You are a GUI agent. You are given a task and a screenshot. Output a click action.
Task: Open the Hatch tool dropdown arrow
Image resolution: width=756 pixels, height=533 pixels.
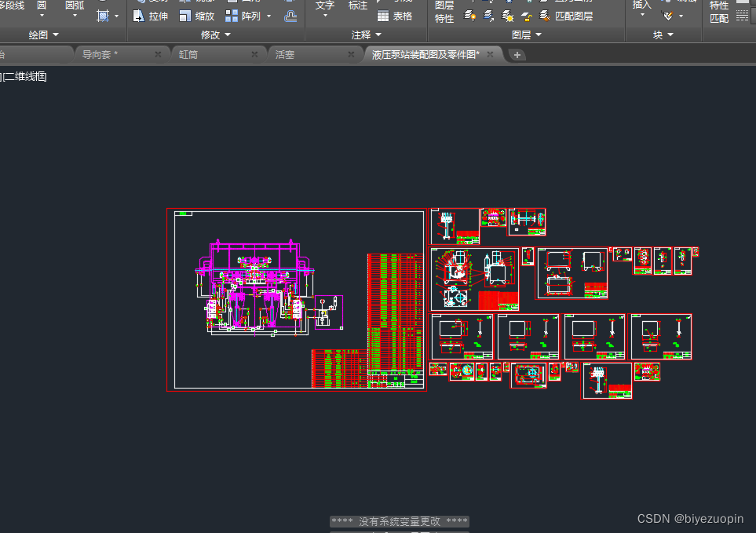click(117, 16)
